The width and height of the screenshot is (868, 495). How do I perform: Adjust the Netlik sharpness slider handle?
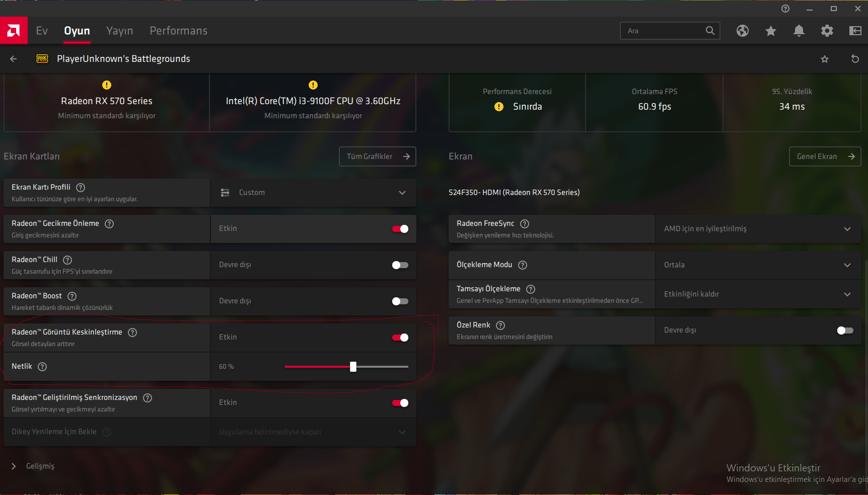[x=353, y=367]
